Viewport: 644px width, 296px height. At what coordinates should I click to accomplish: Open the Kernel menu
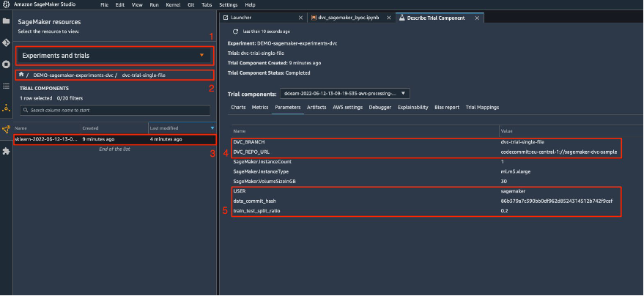(174, 5)
